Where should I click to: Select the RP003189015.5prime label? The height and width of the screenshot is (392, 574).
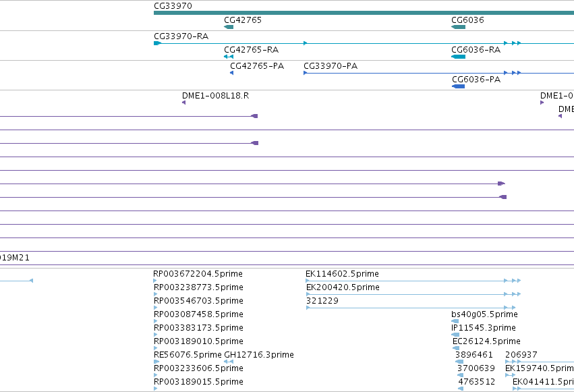(x=198, y=382)
